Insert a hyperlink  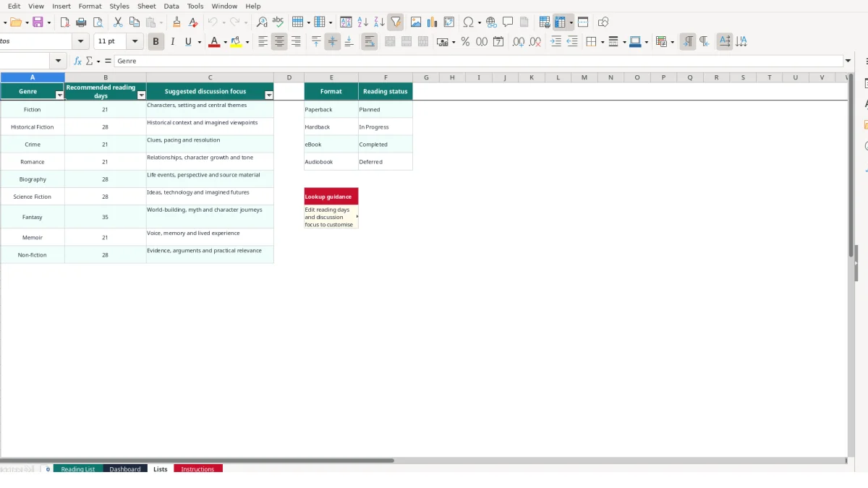[x=491, y=22]
